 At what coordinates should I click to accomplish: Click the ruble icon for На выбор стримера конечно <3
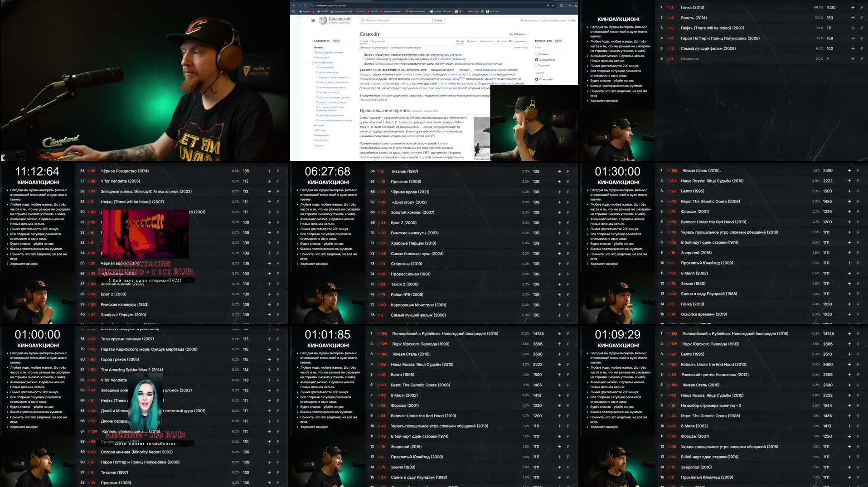(858, 405)
